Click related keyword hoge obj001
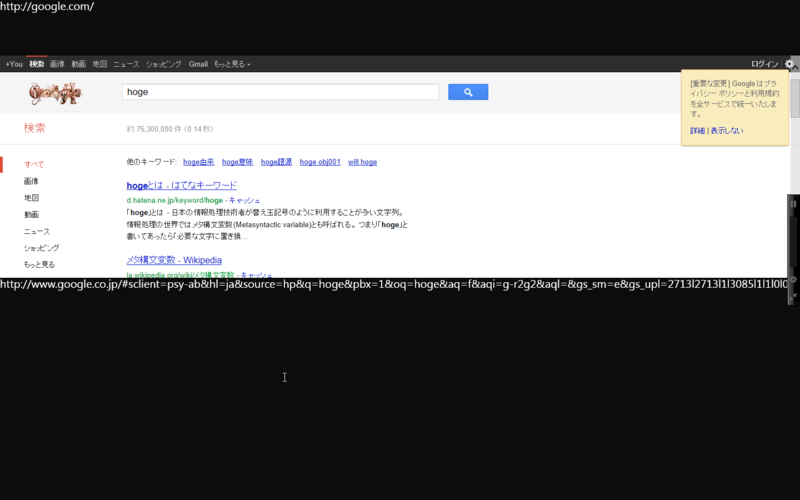Viewport: 800px width, 500px height. [320, 162]
